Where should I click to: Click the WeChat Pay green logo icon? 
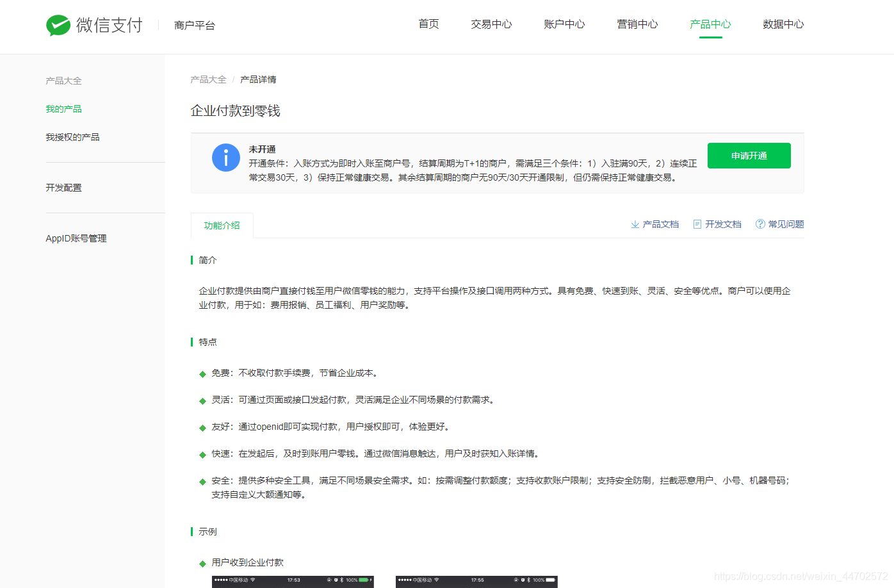click(x=58, y=25)
